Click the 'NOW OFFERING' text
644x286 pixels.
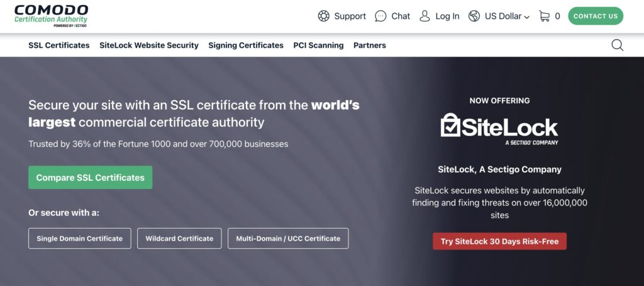coord(499,100)
